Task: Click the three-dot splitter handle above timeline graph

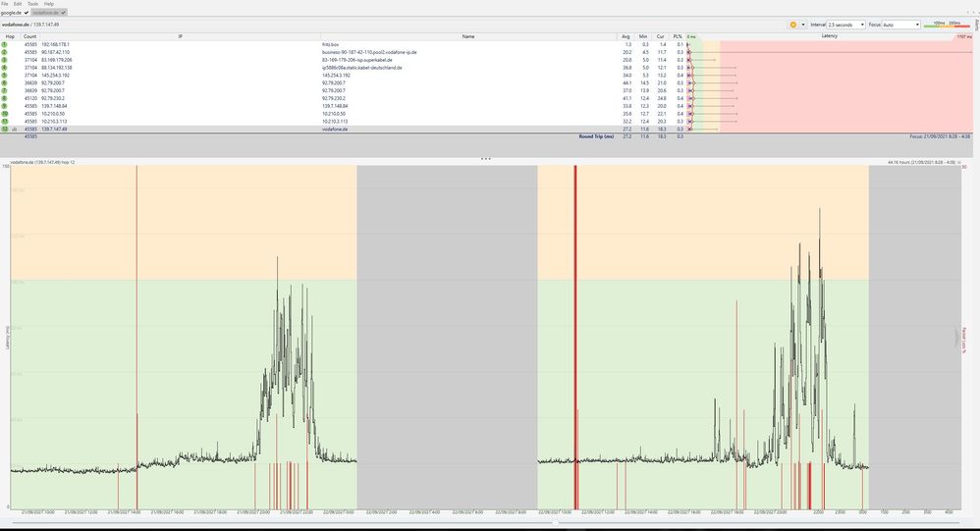Action: pyautogui.click(x=486, y=159)
